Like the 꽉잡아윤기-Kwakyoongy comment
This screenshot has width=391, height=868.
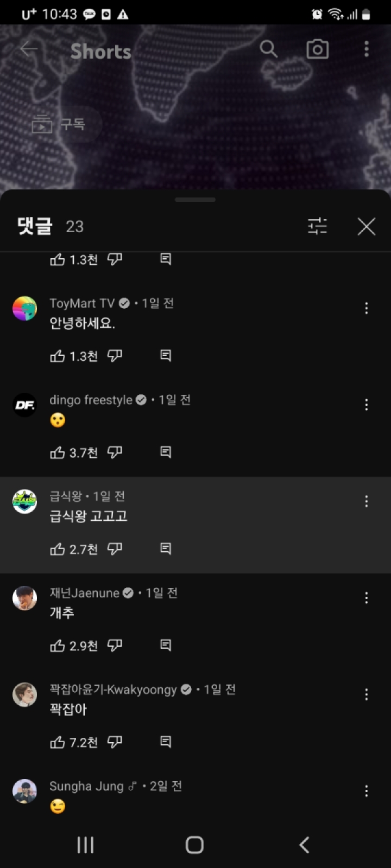click(58, 742)
